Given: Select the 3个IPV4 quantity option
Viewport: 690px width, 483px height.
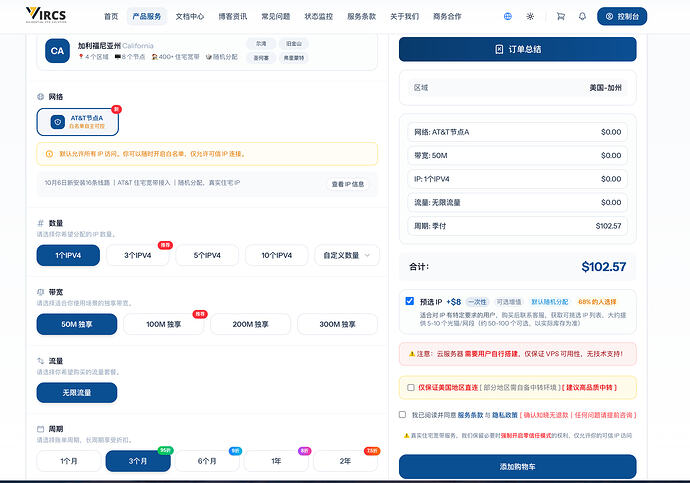Looking at the screenshot, I should [138, 256].
